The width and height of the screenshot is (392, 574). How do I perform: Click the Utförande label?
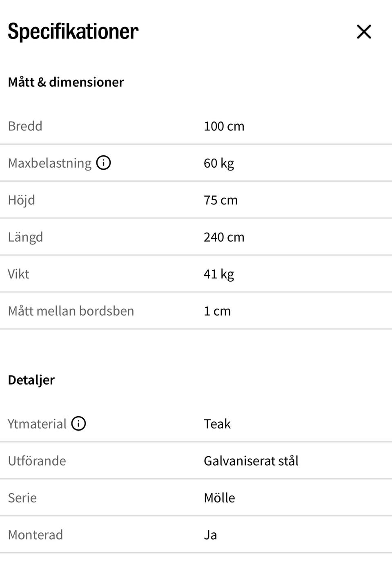pyautogui.click(x=37, y=461)
